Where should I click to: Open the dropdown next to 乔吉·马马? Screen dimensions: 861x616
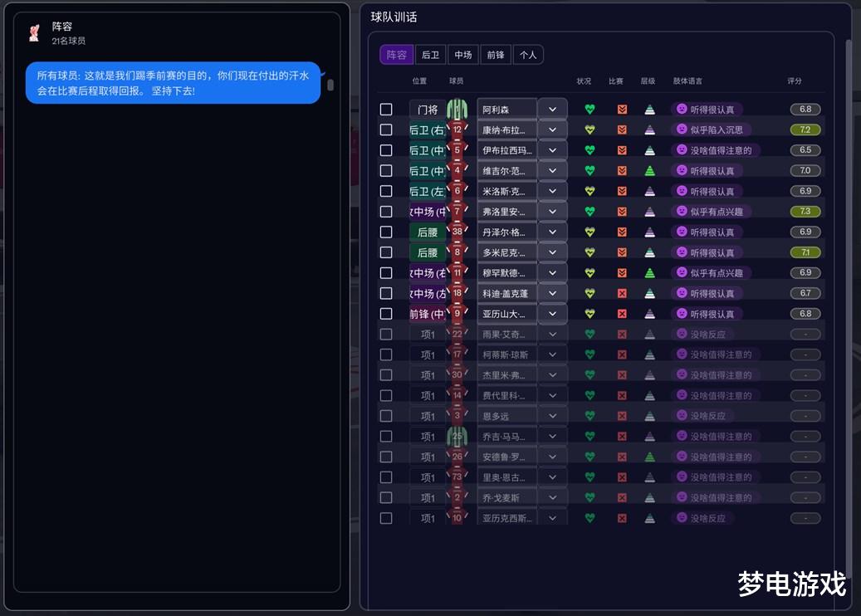(552, 437)
